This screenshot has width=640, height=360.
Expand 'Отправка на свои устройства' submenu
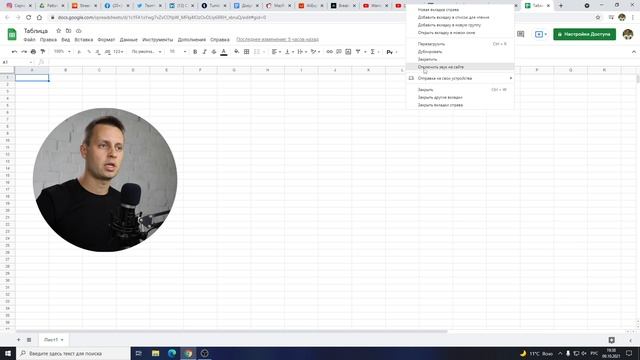pyautogui.click(x=460, y=78)
